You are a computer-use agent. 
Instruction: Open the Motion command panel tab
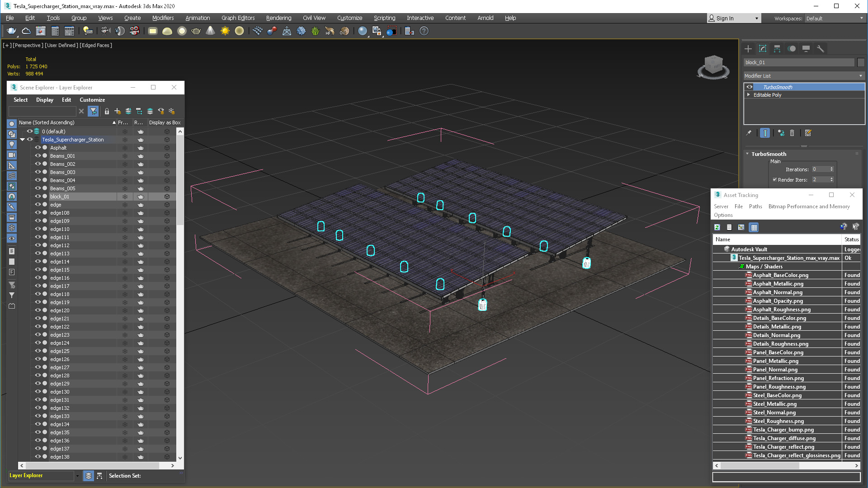792,49
